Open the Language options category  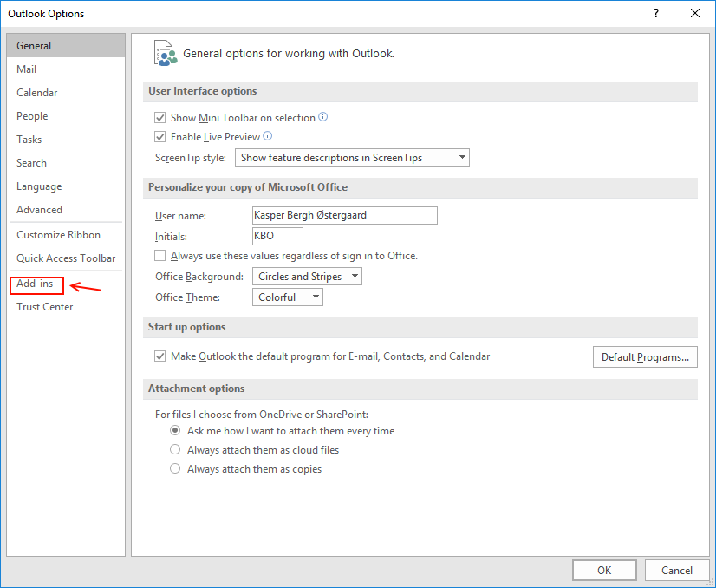pos(66,186)
